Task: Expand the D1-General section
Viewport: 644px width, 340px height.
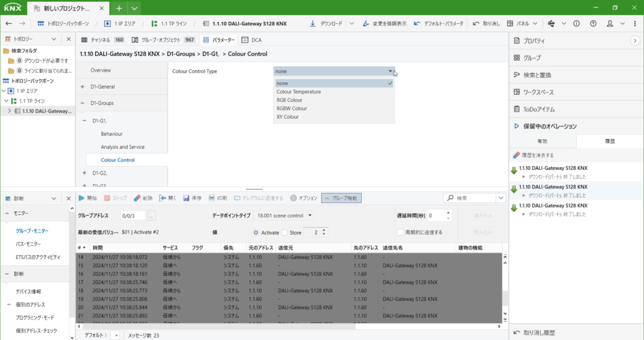Action: tap(82, 87)
